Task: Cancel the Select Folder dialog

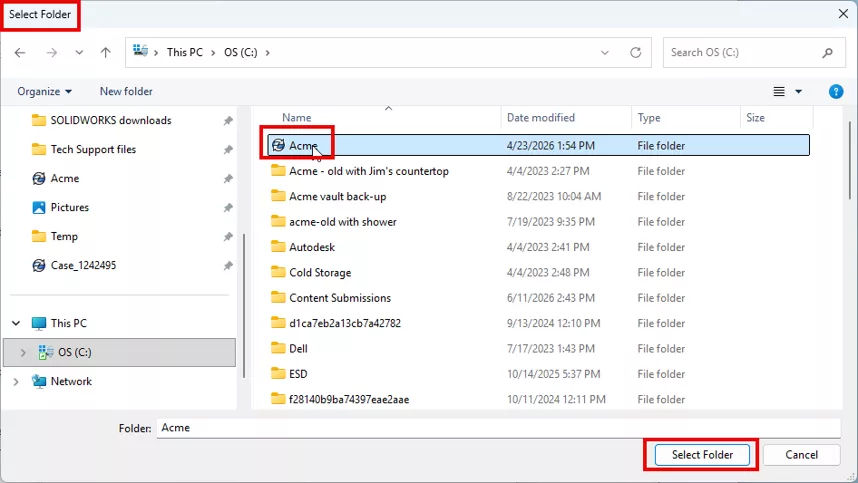Action: pos(802,455)
